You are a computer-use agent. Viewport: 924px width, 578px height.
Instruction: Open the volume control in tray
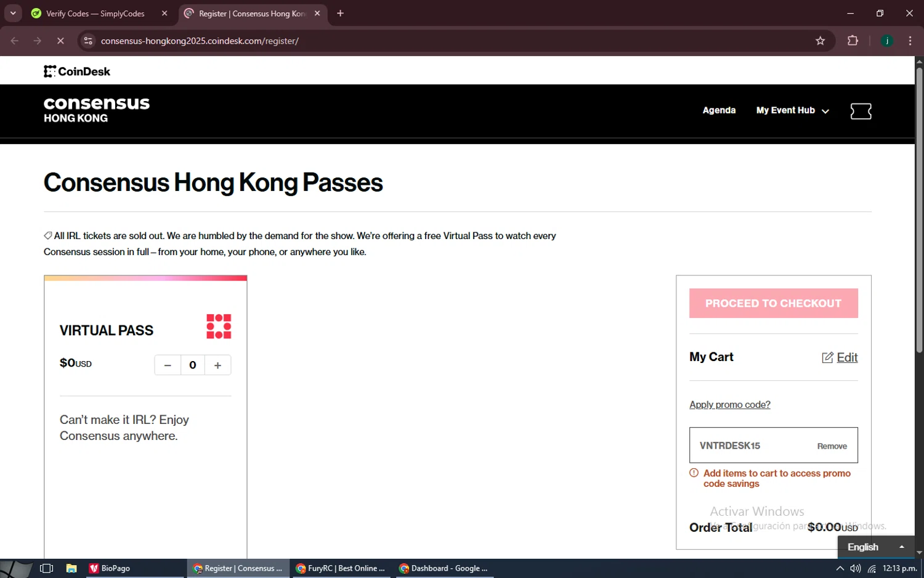[x=856, y=568]
